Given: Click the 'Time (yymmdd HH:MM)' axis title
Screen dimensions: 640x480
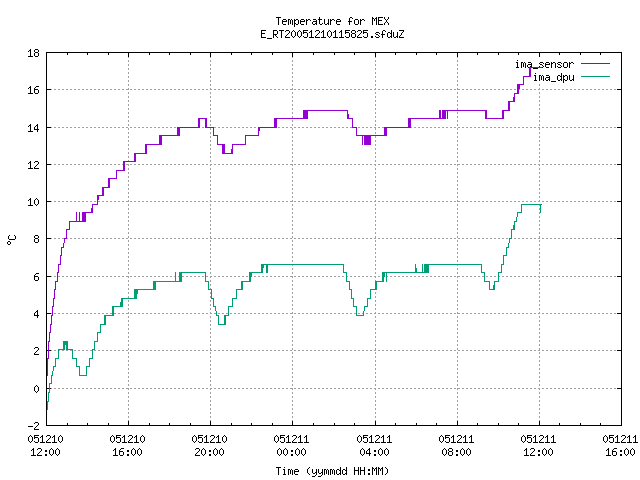Looking at the screenshot, I should tap(332, 471).
